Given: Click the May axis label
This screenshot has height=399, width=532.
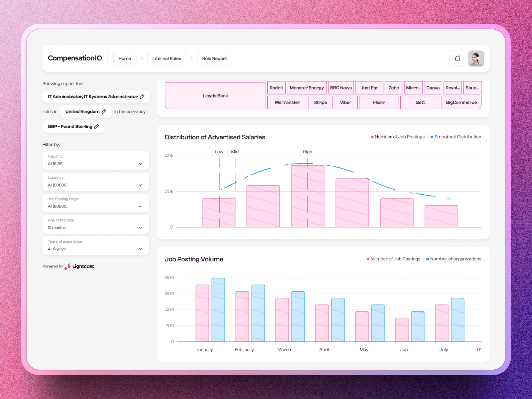Looking at the screenshot, I should (x=364, y=350).
